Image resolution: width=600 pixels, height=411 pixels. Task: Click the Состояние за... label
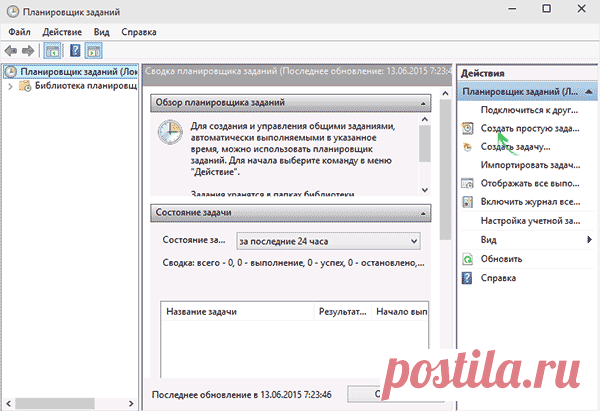[x=194, y=240]
